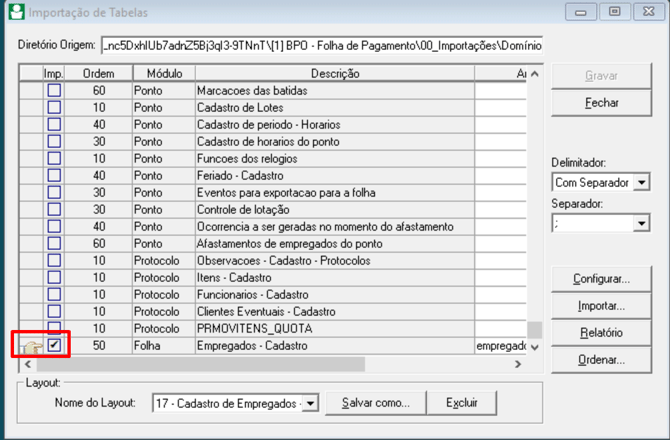Expand the Separador combo box
The image size is (670, 440).
pos(641,224)
